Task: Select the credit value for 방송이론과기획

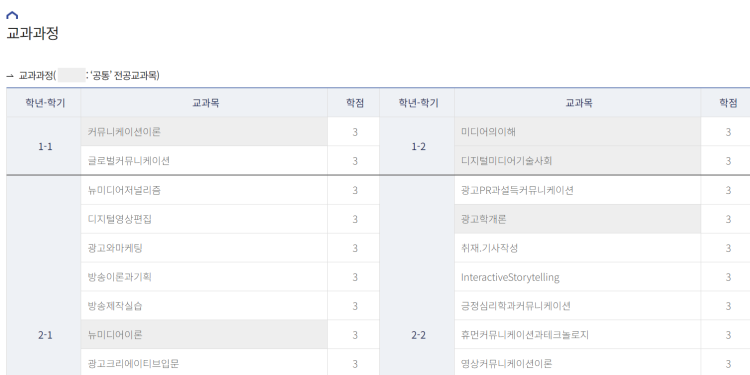Action: click(x=355, y=277)
